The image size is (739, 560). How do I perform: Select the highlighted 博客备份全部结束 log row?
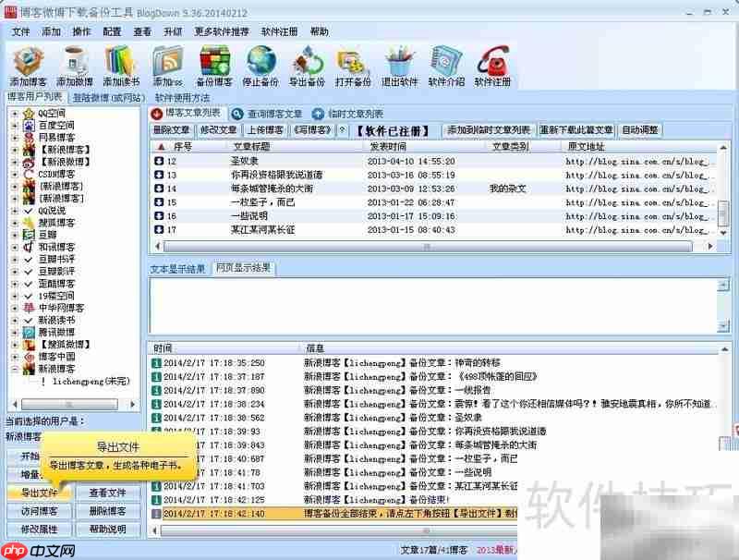click(334, 514)
